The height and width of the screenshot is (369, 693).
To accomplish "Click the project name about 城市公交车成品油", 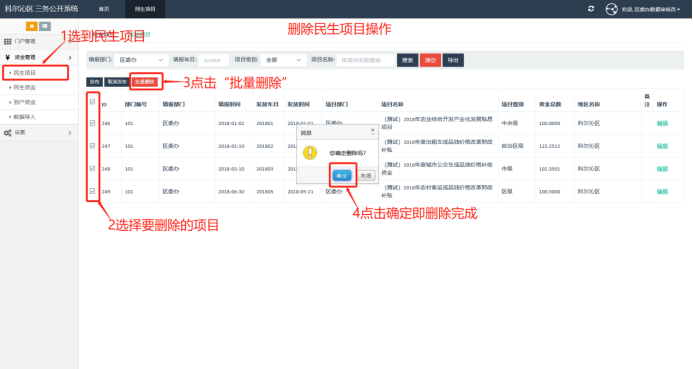I will tap(437, 168).
